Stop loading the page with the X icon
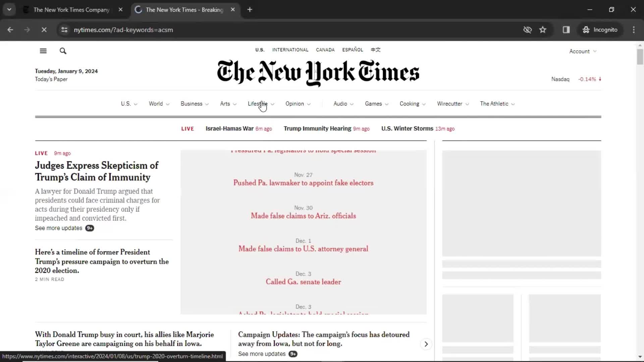Screen dimensions: 644x362 [x=44, y=29]
